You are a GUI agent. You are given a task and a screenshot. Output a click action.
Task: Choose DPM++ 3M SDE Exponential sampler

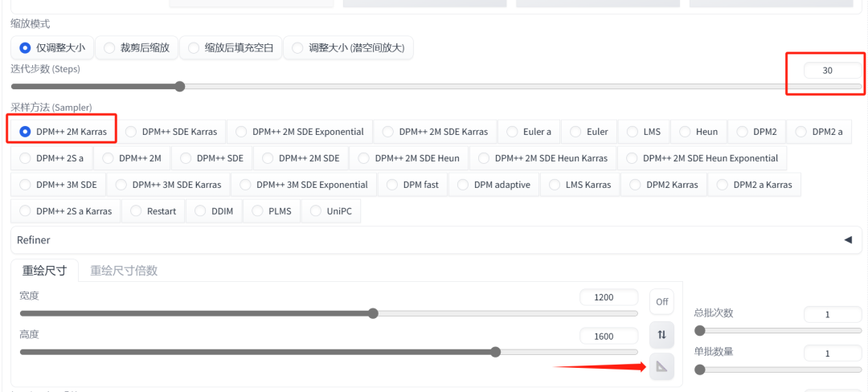coord(304,185)
